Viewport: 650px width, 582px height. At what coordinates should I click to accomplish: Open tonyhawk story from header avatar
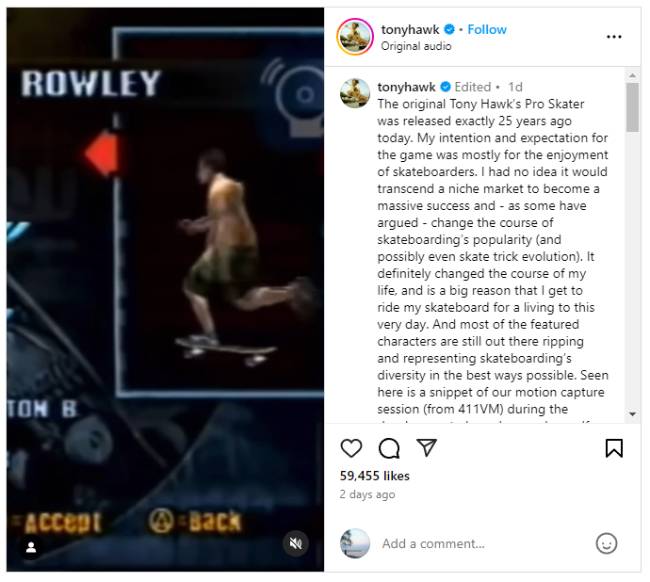pyautogui.click(x=355, y=37)
